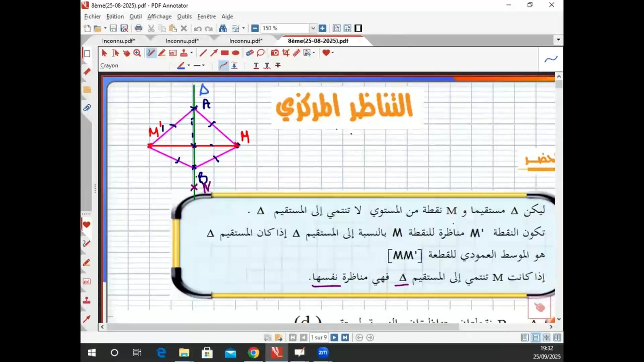Toggle full screen mode button
This screenshot has width=644, height=362.
coord(358,28)
